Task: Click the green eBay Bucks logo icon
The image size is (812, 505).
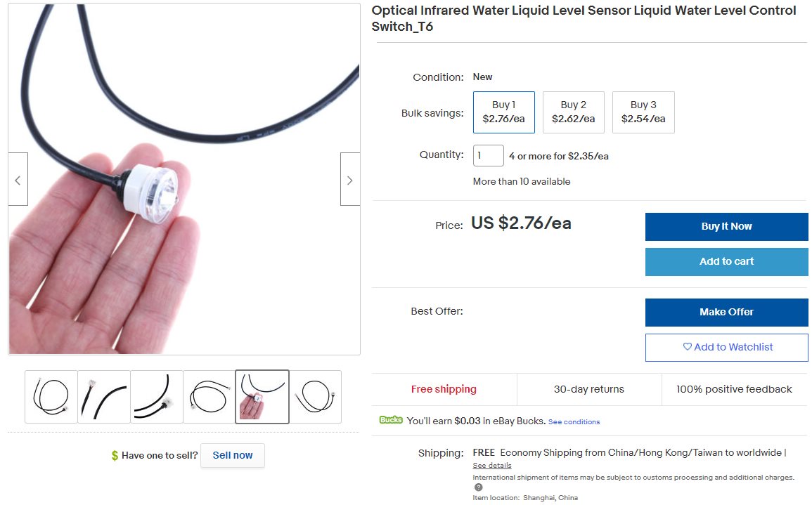Action: 391,420
